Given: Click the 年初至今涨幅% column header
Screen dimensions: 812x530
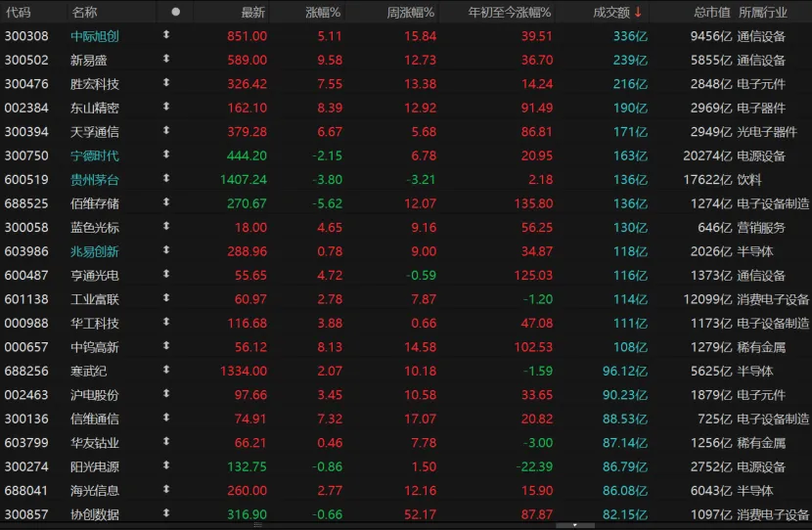Looking at the screenshot, I should (x=510, y=12).
